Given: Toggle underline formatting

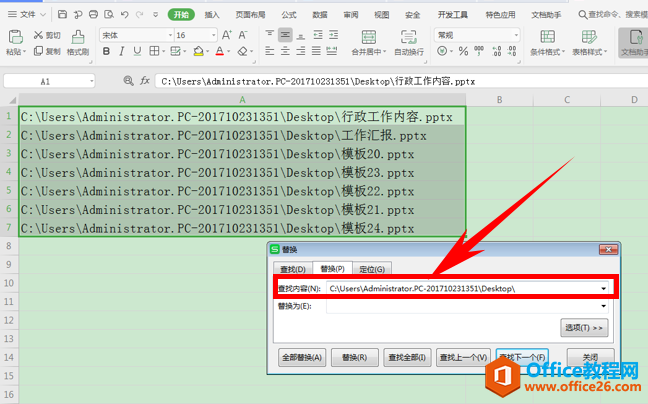Looking at the screenshot, I should (x=137, y=51).
